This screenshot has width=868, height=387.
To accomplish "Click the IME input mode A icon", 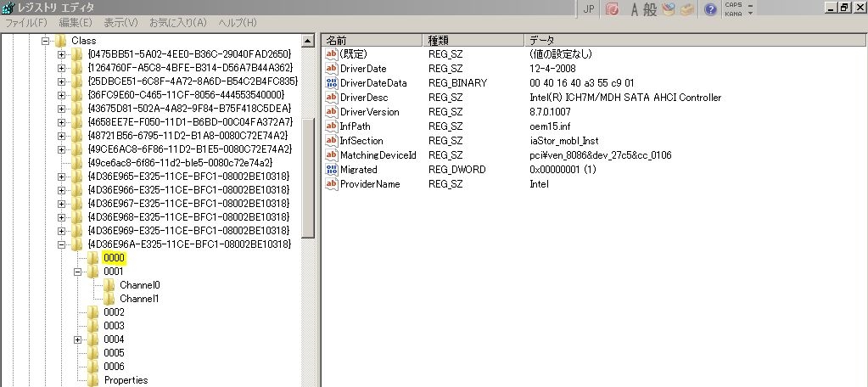I will pos(635,9).
